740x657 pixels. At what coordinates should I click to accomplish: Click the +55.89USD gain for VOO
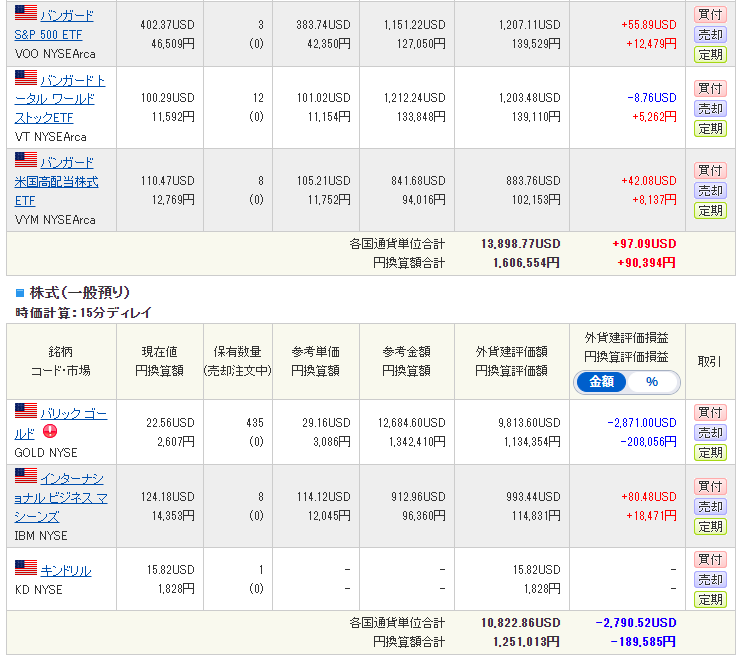tap(649, 25)
